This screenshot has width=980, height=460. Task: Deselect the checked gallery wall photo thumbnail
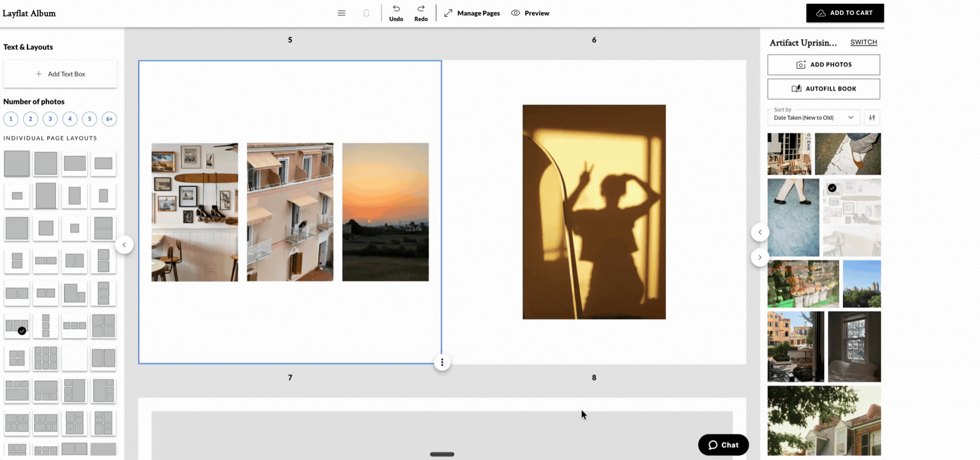tap(832, 188)
